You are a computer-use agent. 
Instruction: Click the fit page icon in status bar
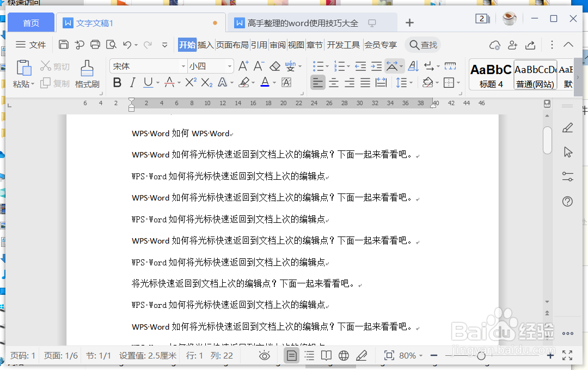[x=389, y=355]
